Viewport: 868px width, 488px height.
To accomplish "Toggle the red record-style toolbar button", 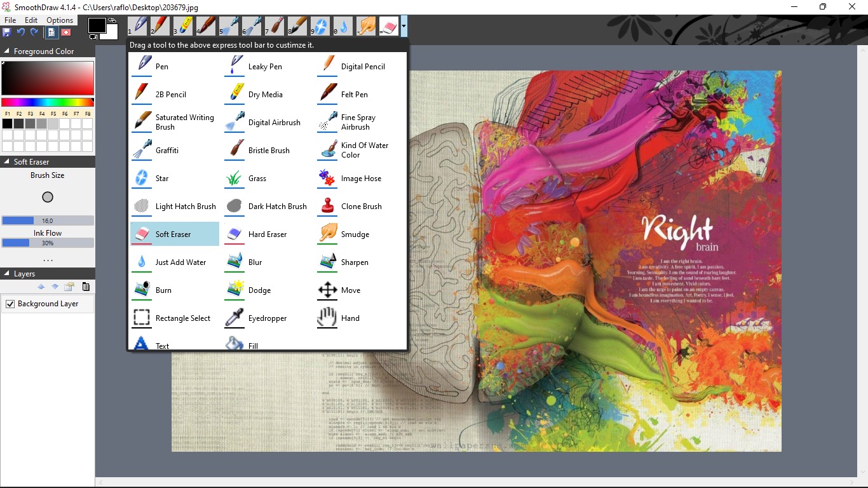I will (65, 32).
